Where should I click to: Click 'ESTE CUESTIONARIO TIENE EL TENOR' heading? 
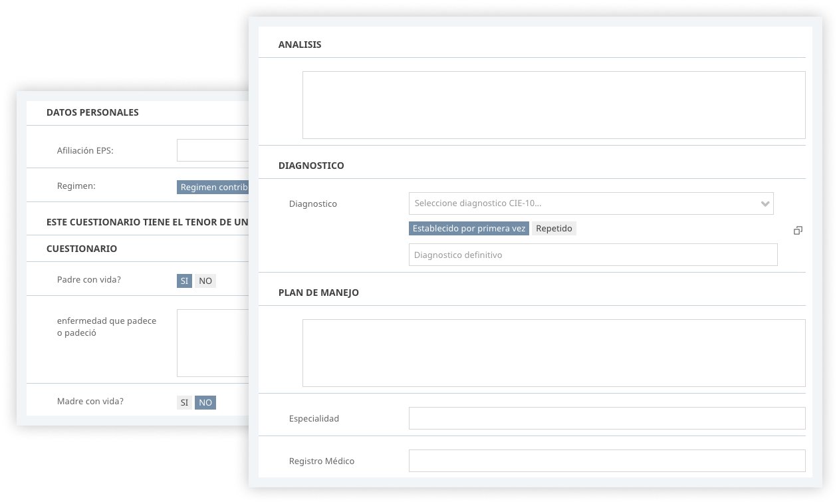tap(148, 222)
